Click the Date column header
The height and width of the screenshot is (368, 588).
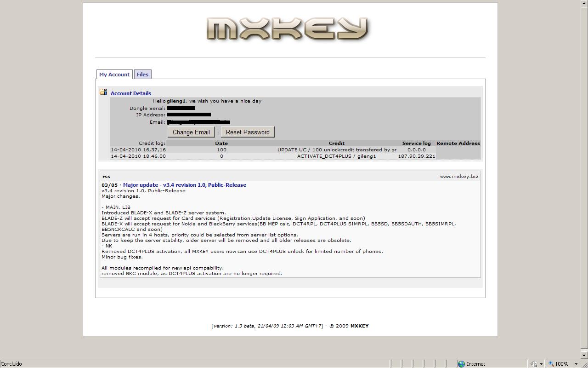point(221,143)
